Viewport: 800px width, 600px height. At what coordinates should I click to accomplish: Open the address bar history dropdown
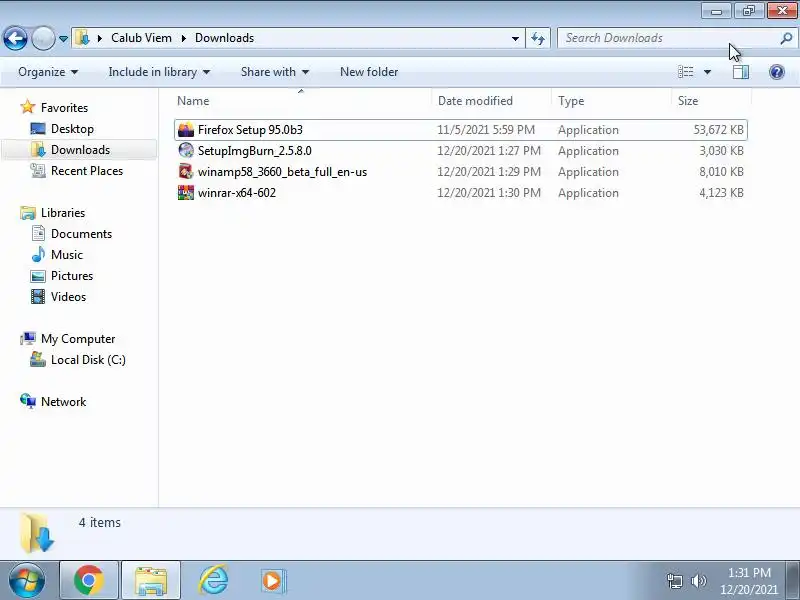pyautogui.click(x=515, y=38)
